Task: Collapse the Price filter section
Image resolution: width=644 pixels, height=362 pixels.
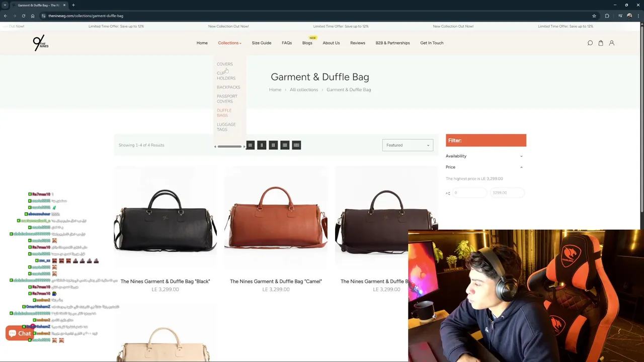Action: (x=485, y=167)
